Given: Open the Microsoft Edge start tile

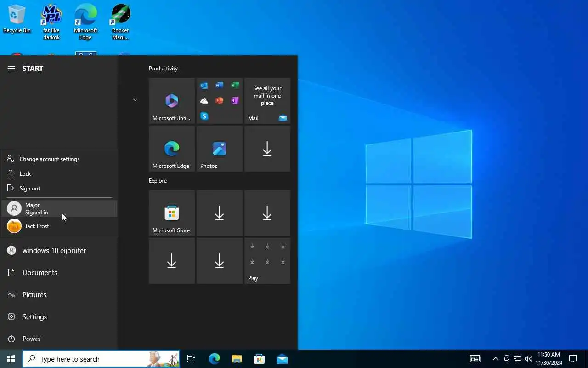Looking at the screenshot, I should tap(172, 149).
